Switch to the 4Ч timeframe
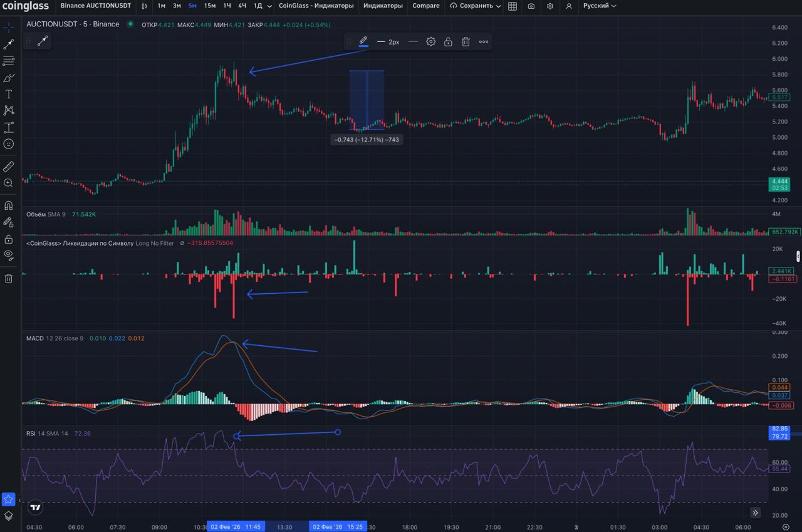Viewport: 802px width, 532px height. point(242,6)
